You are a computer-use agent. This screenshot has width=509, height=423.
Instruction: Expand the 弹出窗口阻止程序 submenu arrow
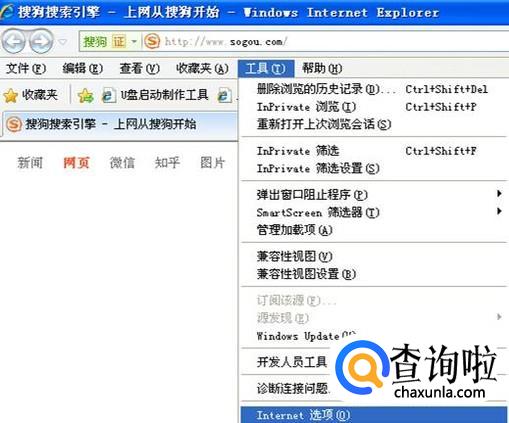point(499,194)
